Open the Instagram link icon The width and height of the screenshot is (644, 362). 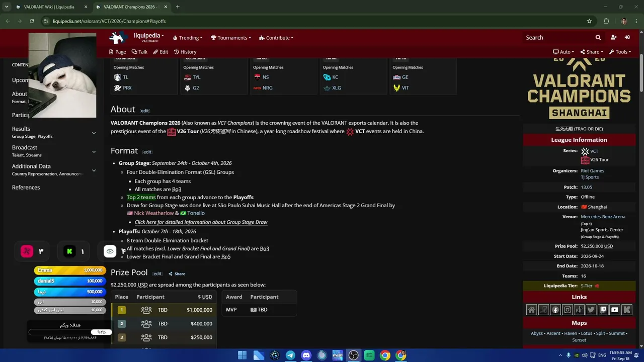[568, 310]
